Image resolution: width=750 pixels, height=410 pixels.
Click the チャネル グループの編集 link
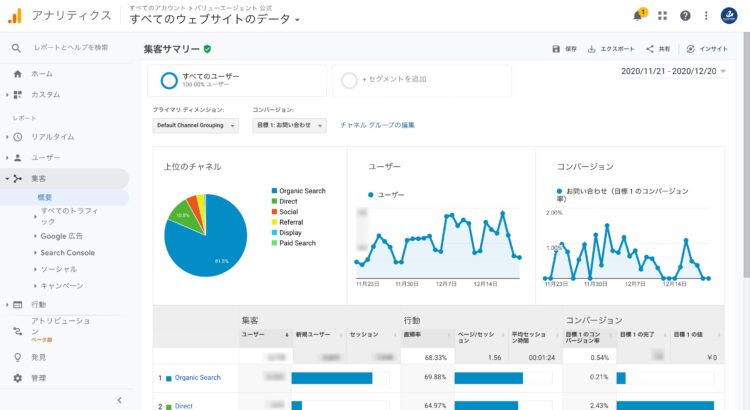click(x=377, y=125)
